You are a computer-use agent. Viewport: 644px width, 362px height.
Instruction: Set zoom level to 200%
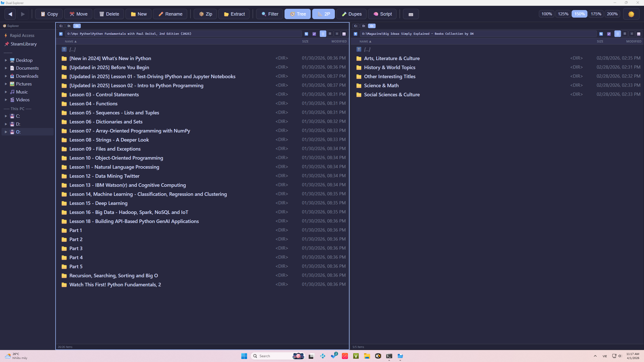click(612, 14)
